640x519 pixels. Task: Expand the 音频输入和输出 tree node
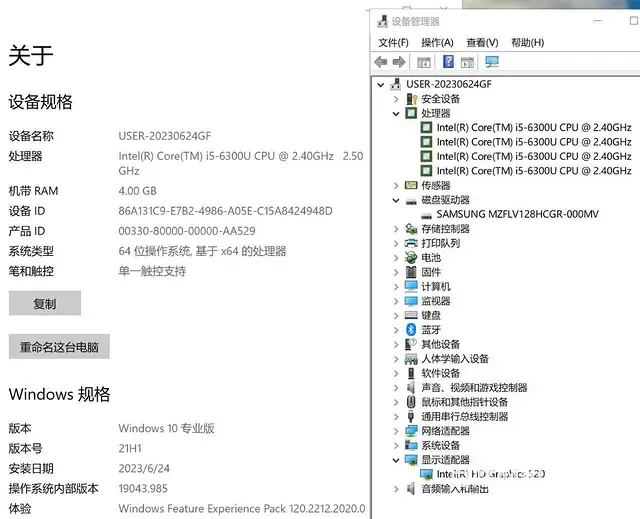coord(396,489)
